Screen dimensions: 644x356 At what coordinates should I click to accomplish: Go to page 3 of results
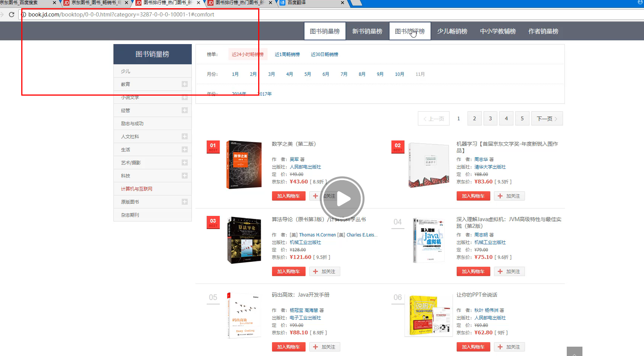tap(490, 118)
